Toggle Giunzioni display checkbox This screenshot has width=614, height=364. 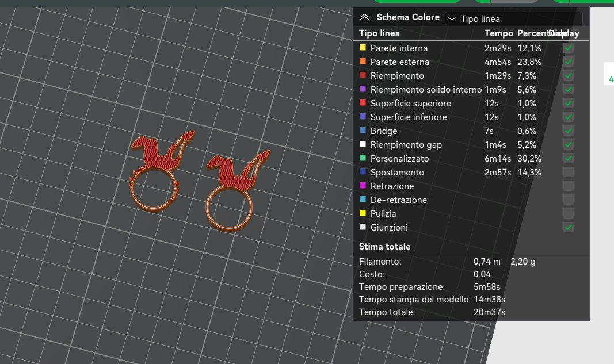(569, 227)
